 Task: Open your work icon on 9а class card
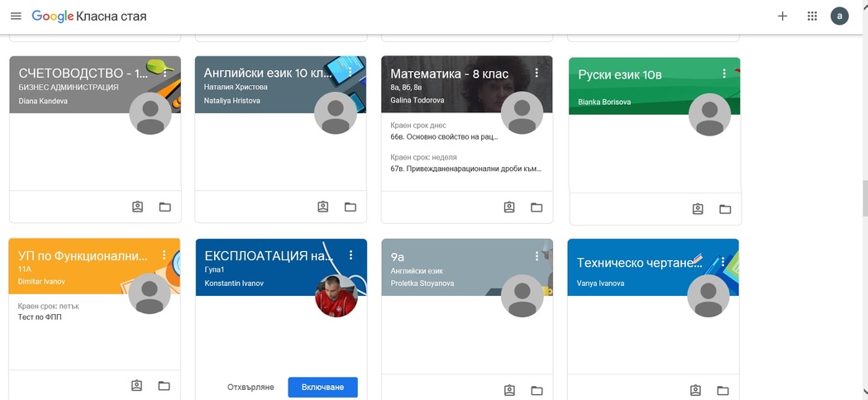(509, 390)
